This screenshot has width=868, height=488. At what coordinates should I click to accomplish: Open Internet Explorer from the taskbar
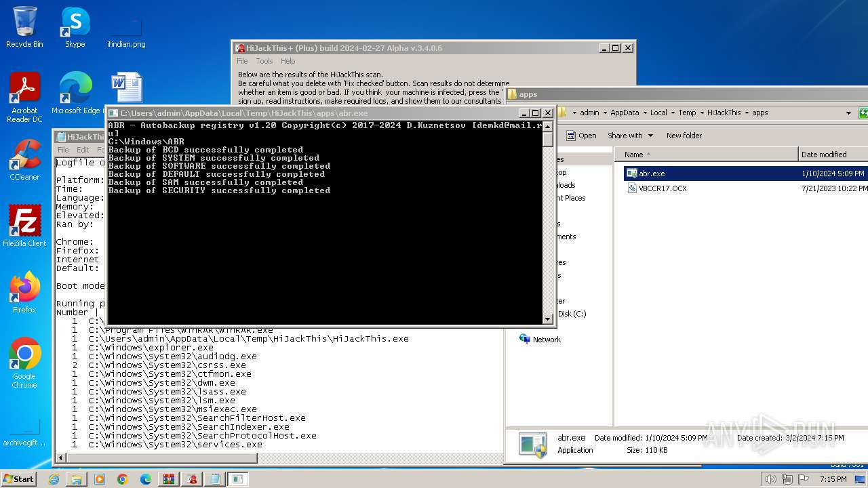pos(54,479)
